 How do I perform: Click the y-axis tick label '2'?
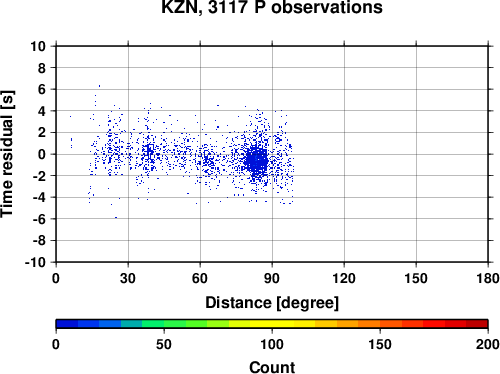(x=42, y=133)
